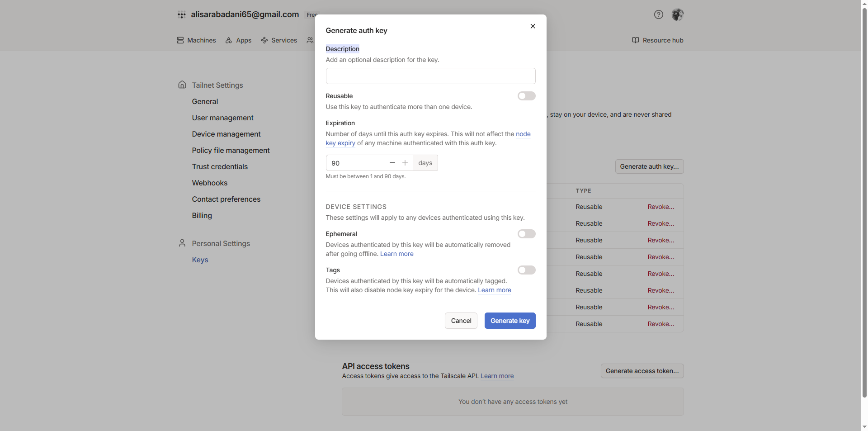Click the Tailnet Settings home icon

pos(182,85)
